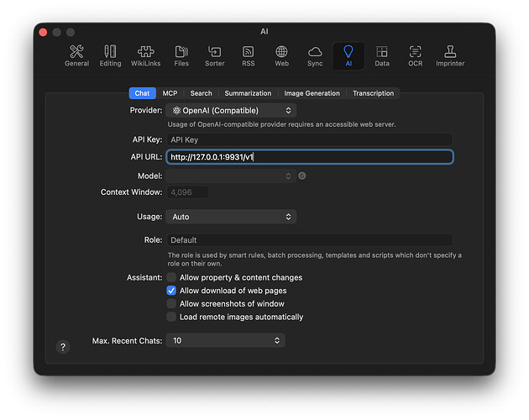Refresh the model list with round icon
529x420 pixels.
(x=302, y=176)
